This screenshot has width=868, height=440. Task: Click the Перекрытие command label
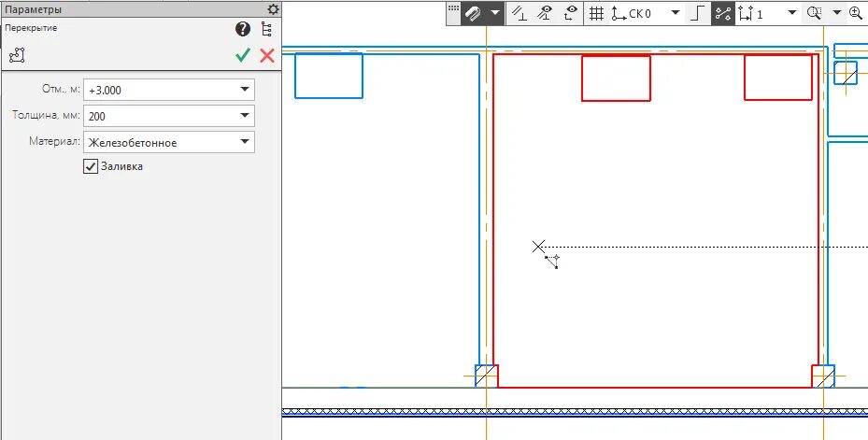click(x=31, y=28)
